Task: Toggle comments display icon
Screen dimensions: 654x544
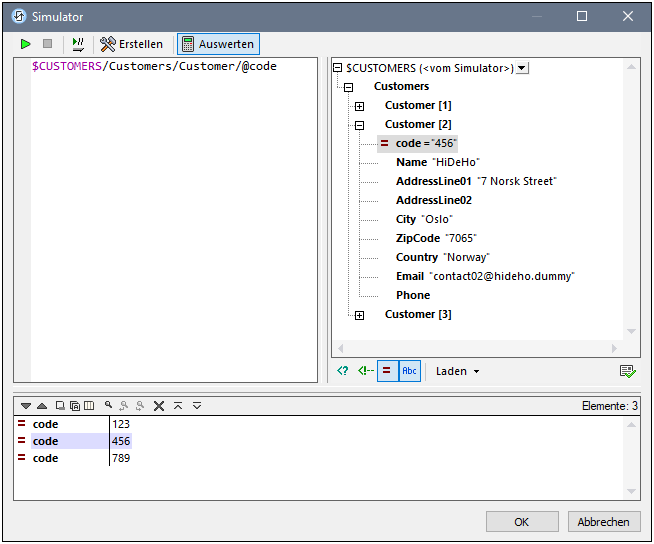Action: pyautogui.click(x=364, y=371)
